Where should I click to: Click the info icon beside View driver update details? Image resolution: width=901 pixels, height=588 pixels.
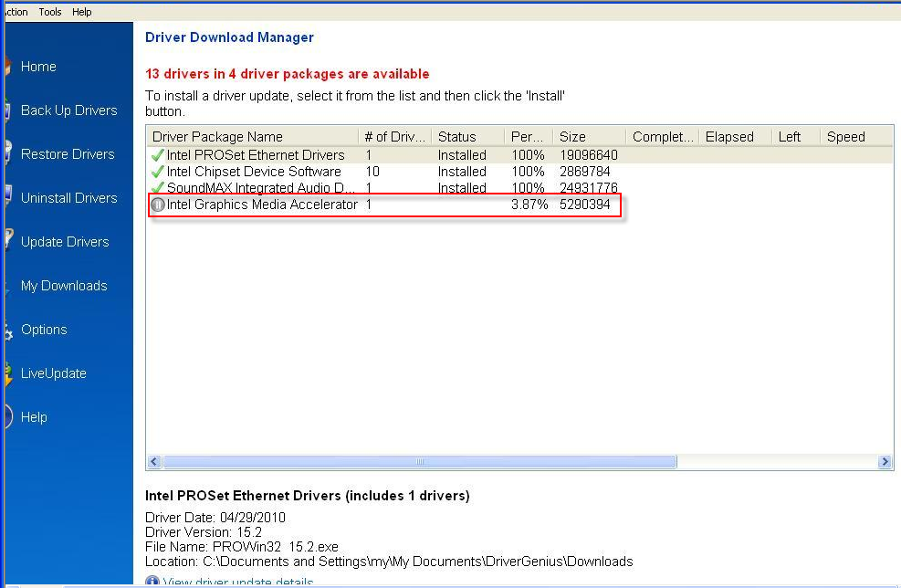point(152,581)
